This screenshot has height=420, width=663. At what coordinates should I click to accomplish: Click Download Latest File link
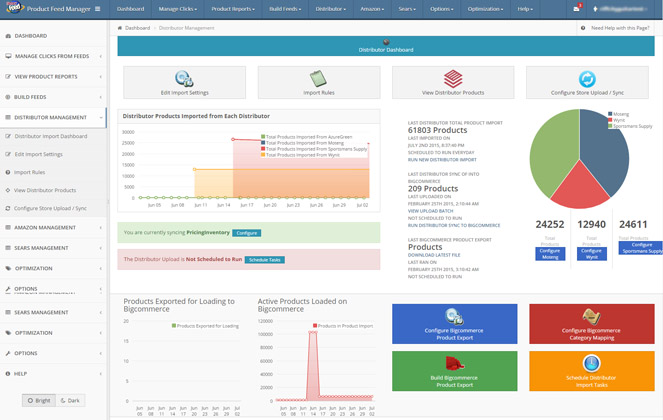(x=434, y=255)
